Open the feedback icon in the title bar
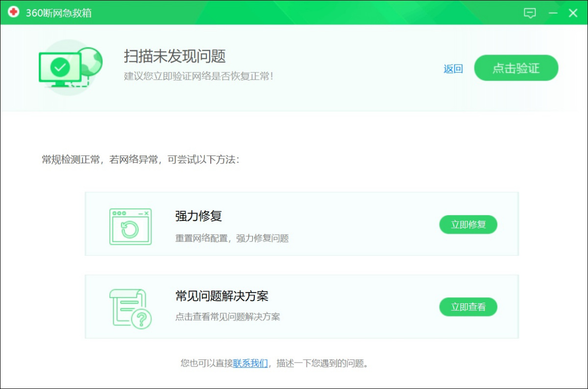 point(530,13)
